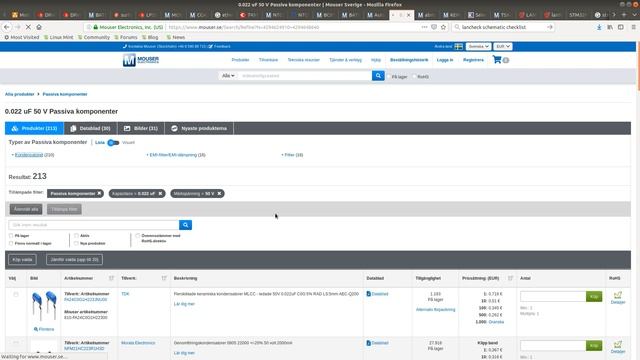The image size is (640, 360).
Task: Click the Mouser Electronics logo
Action: [x=141, y=60]
